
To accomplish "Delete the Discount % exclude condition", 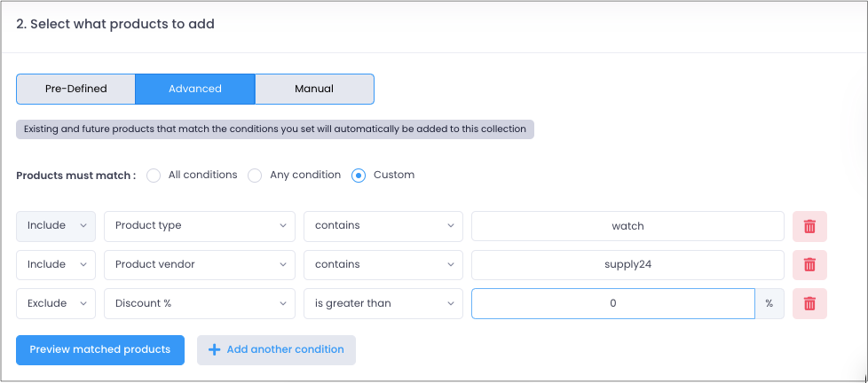I will pos(809,303).
